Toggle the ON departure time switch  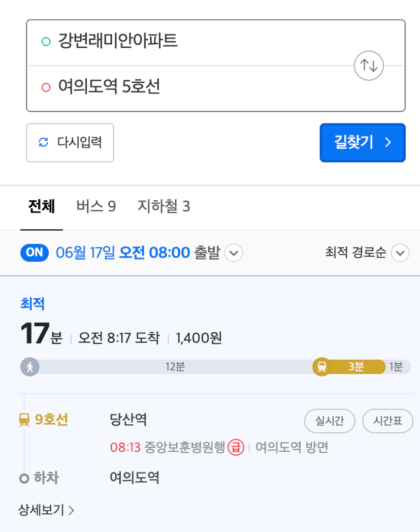pos(34,253)
